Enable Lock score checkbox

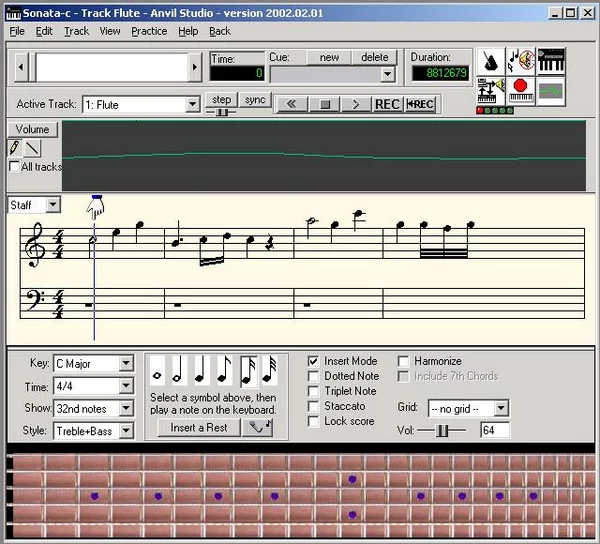tap(313, 421)
